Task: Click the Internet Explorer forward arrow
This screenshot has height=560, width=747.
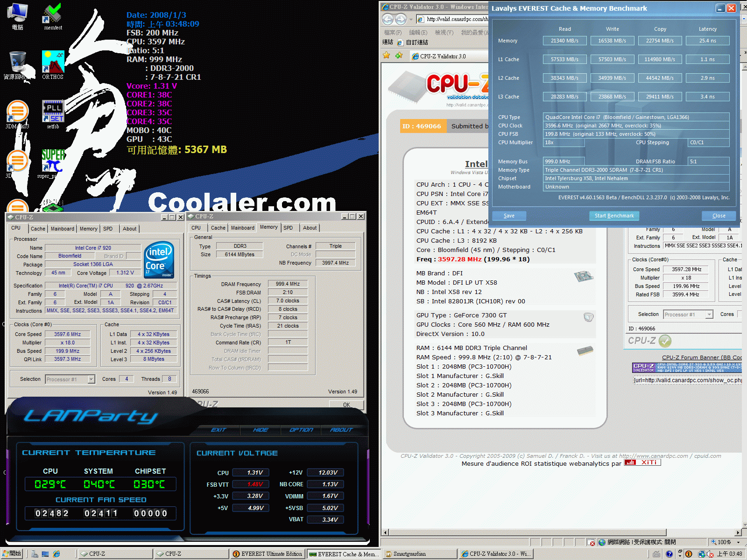Action: point(401,19)
